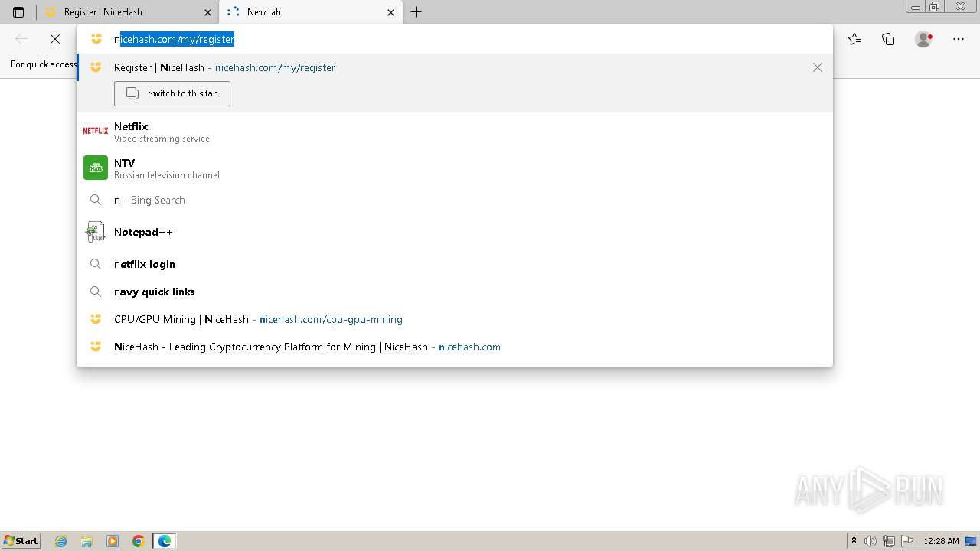Open the Collections icon
980x551 pixels.
pyautogui.click(x=888, y=39)
